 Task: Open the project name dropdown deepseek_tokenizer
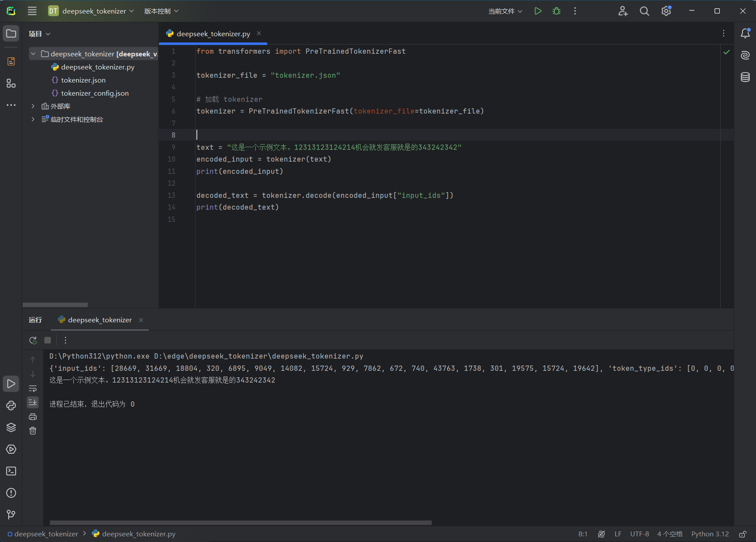(x=91, y=11)
